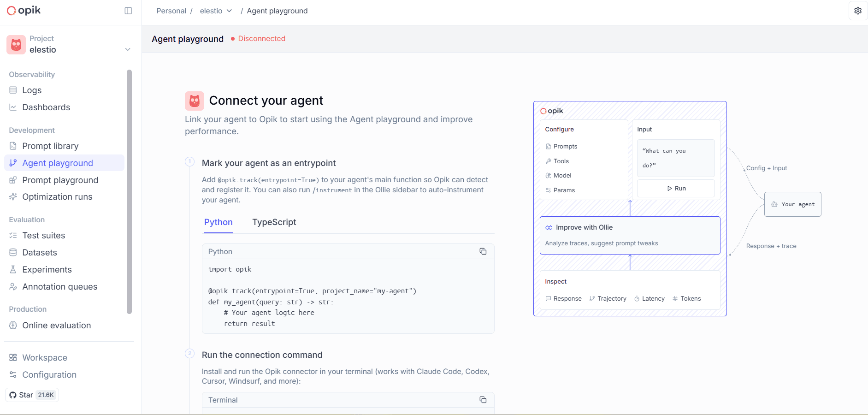Image resolution: width=868 pixels, height=415 pixels.
Task: Click the GitHub icon on the Star button
Action: pyautogui.click(x=13, y=395)
